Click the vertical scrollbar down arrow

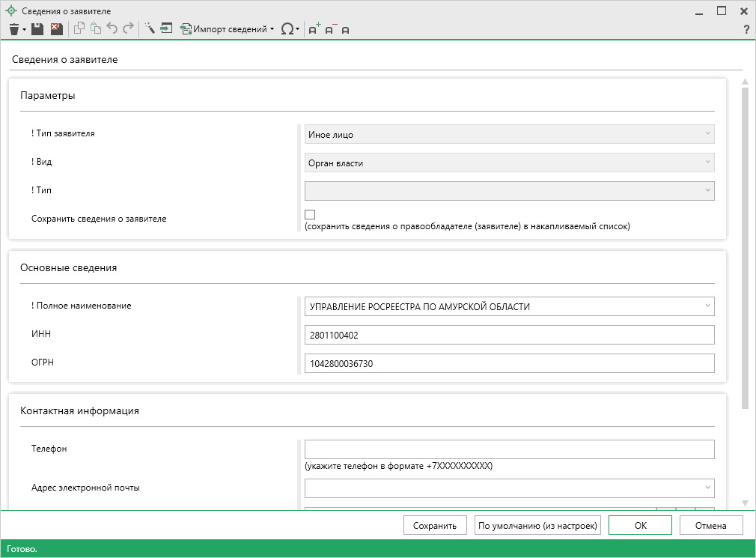click(744, 503)
